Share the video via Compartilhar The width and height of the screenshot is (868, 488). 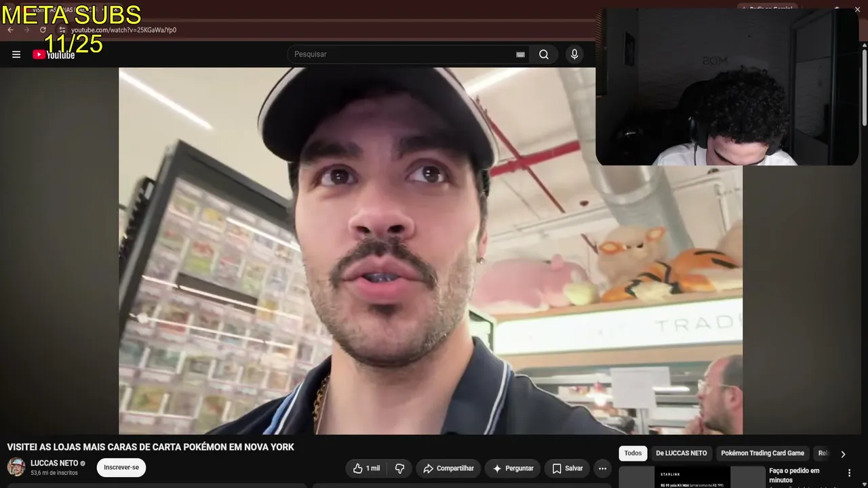click(448, 468)
